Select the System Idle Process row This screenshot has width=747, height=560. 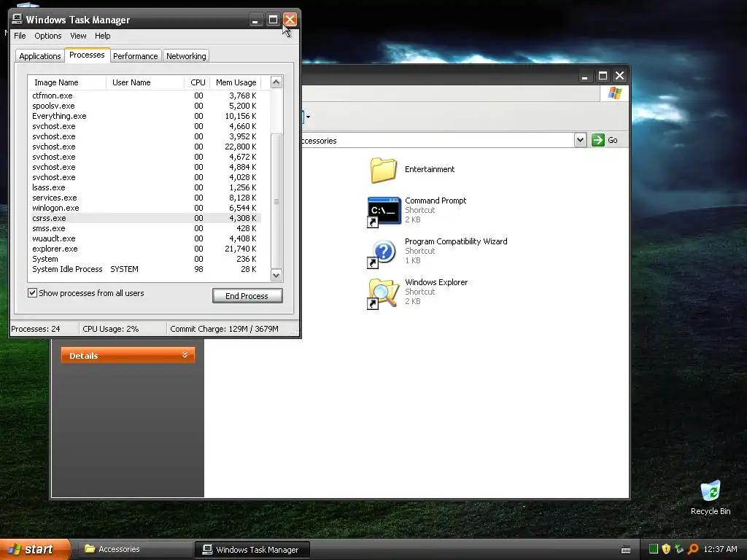pyautogui.click(x=144, y=270)
